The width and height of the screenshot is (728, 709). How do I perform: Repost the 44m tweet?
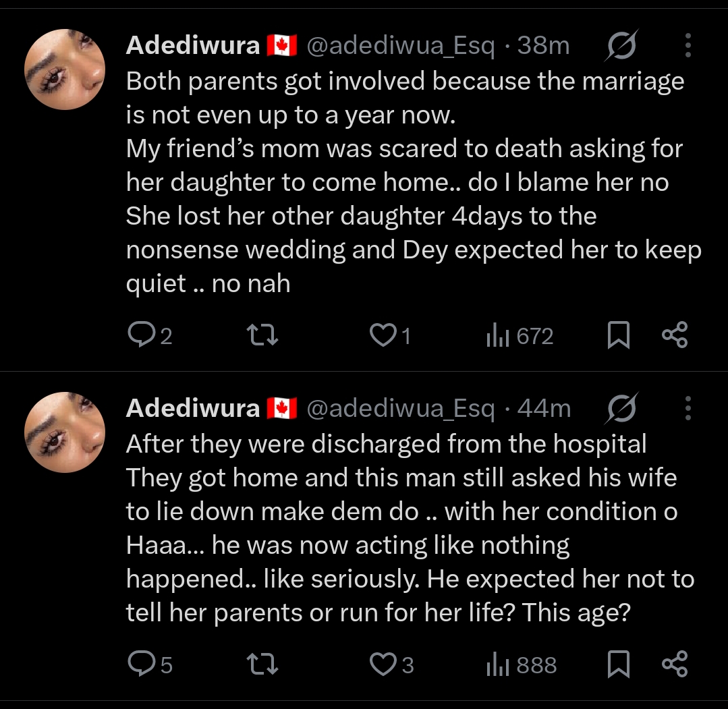click(x=263, y=664)
